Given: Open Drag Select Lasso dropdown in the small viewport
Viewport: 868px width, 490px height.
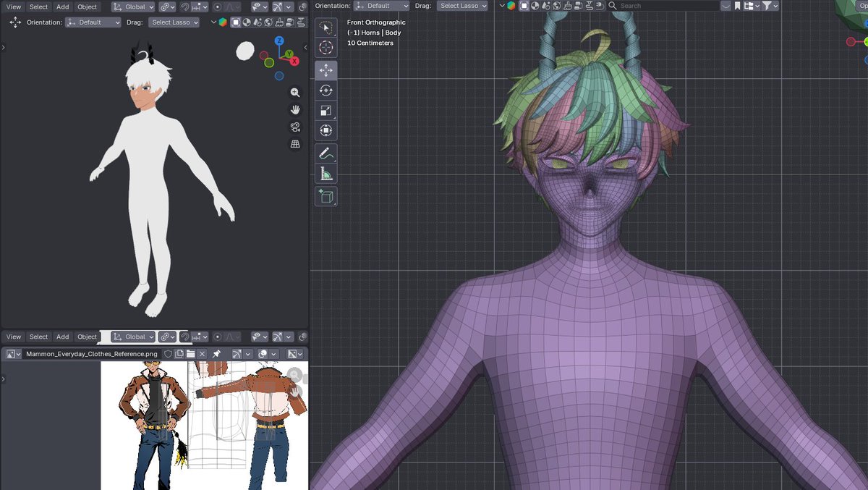Looking at the screenshot, I should coord(174,22).
